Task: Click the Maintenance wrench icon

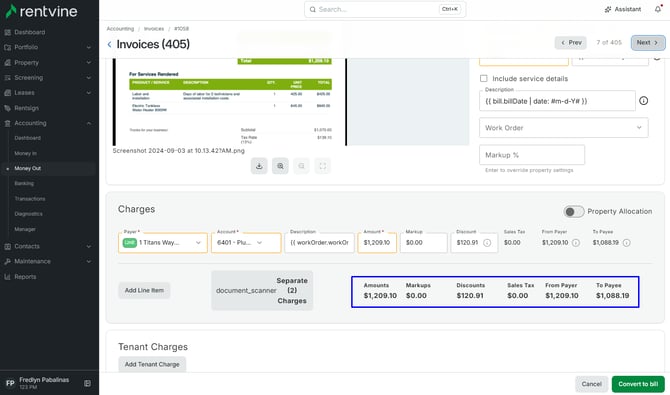Action: click(x=7, y=262)
